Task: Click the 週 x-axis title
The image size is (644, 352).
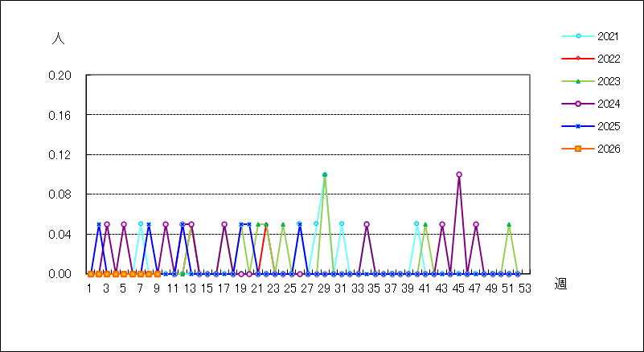Action: click(x=560, y=284)
